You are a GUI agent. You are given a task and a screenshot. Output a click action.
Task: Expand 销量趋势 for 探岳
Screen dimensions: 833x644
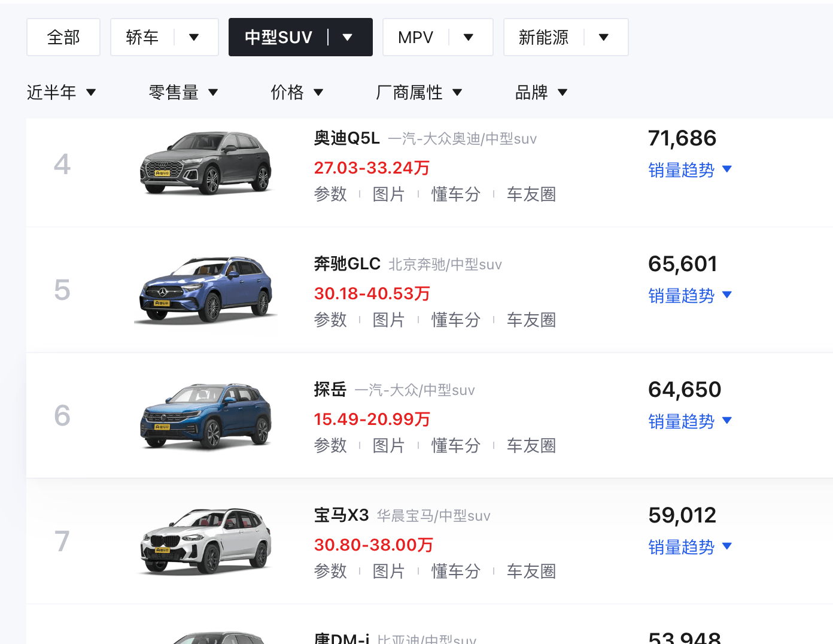tap(690, 421)
